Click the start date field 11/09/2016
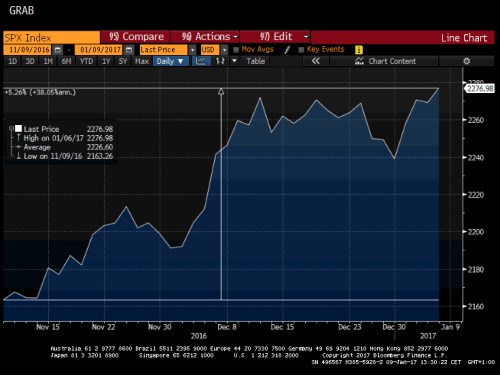 pyautogui.click(x=28, y=50)
